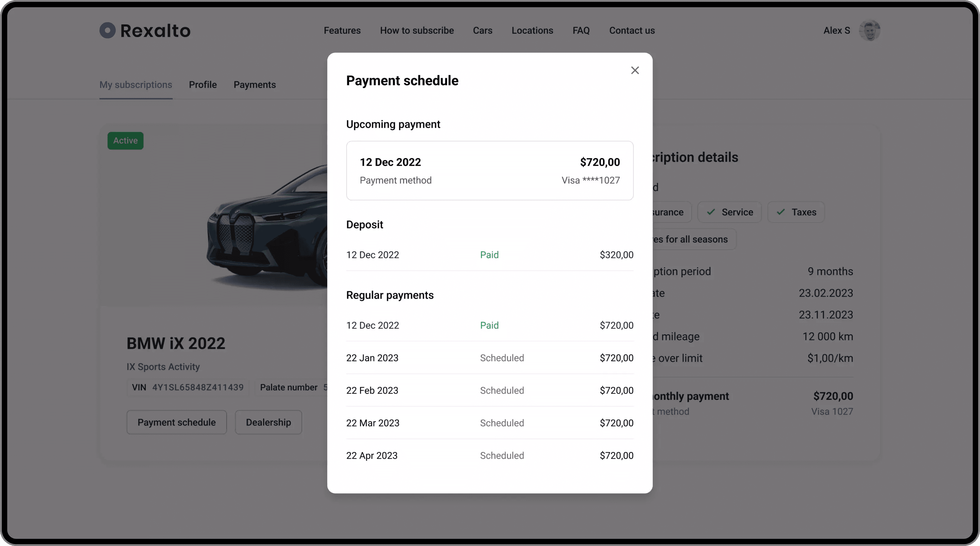
Task: Click the upcoming payment card
Action: [x=490, y=171]
